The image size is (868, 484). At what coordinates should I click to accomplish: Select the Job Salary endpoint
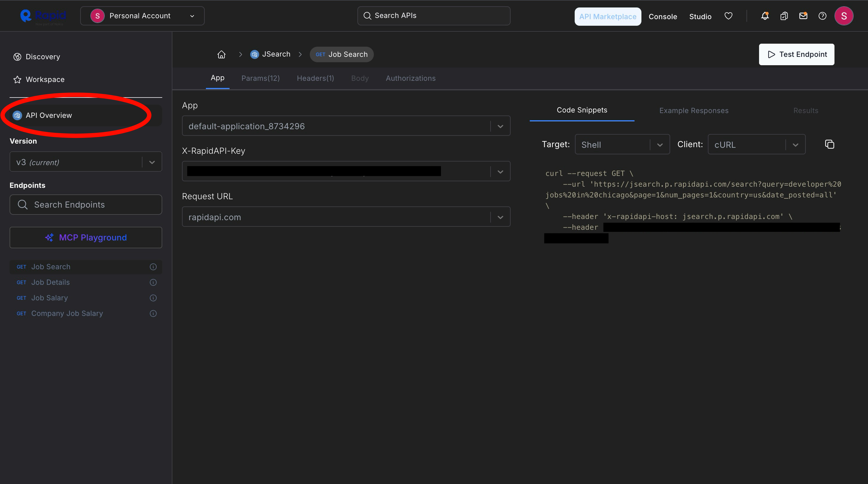(49, 298)
